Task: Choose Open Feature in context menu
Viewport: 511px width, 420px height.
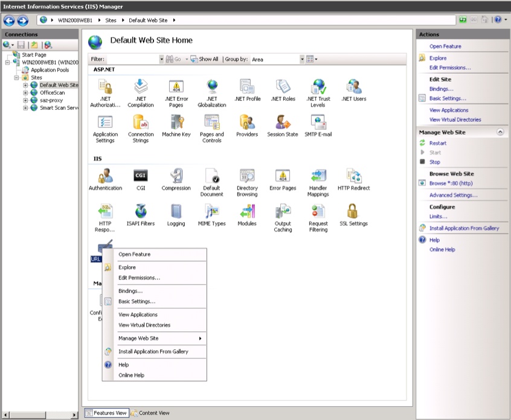Action: pyautogui.click(x=134, y=254)
